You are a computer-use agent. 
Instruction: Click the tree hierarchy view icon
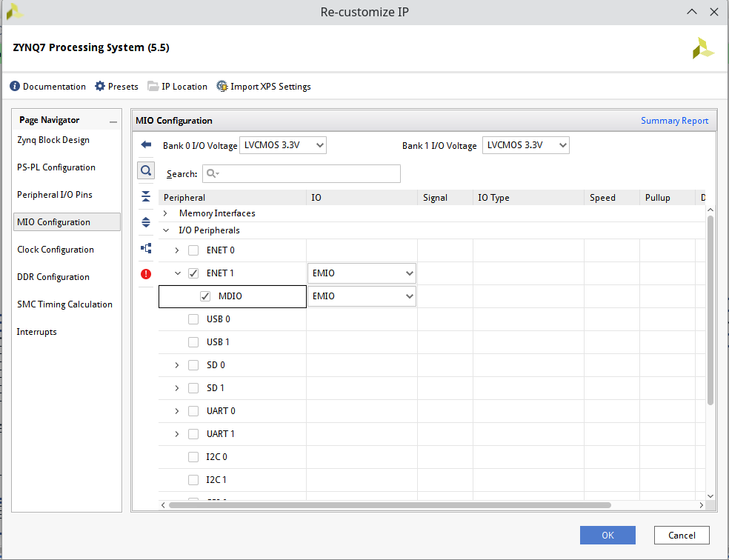click(x=146, y=248)
